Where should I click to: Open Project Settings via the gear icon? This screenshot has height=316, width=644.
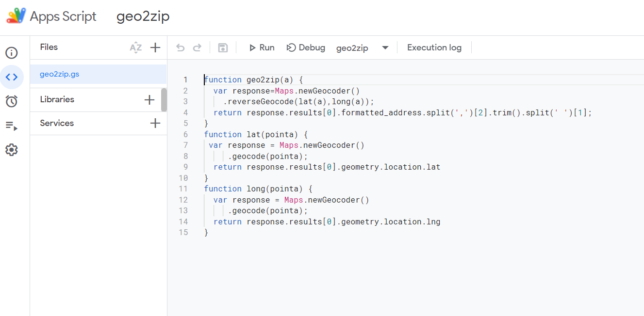(12, 149)
